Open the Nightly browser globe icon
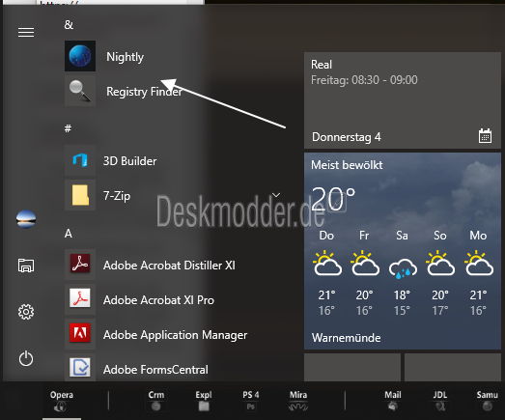This screenshot has height=420, width=505. click(x=80, y=56)
